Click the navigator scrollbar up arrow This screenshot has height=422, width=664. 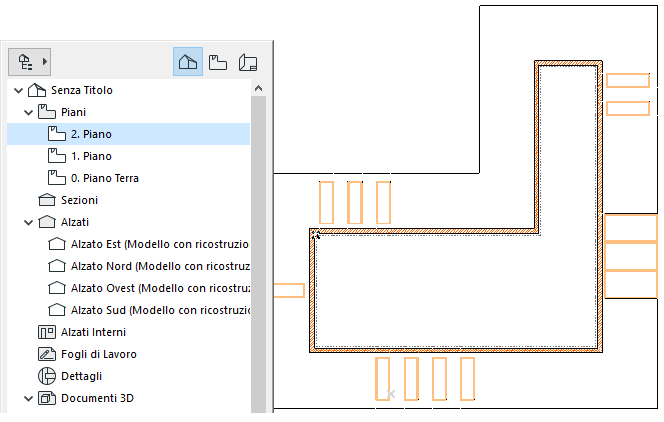tap(258, 88)
